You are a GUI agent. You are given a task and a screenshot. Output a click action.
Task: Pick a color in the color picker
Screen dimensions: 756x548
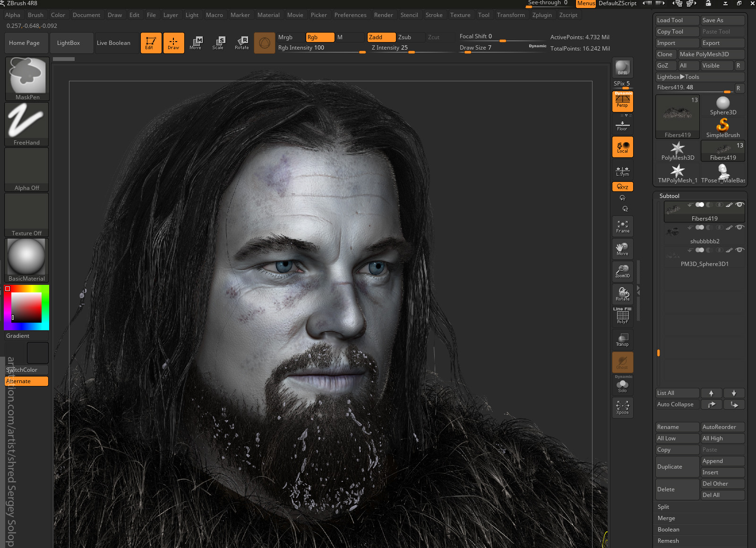[x=26, y=308]
